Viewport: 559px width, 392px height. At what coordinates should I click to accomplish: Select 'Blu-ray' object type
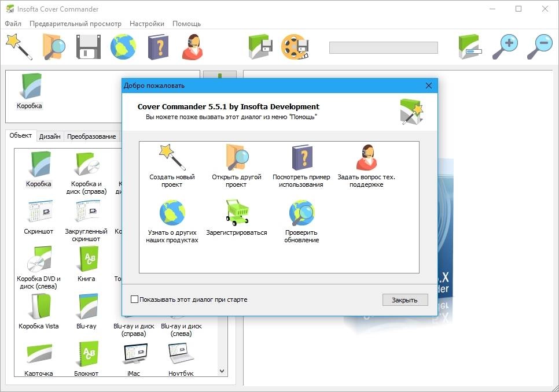[x=86, y=312]
